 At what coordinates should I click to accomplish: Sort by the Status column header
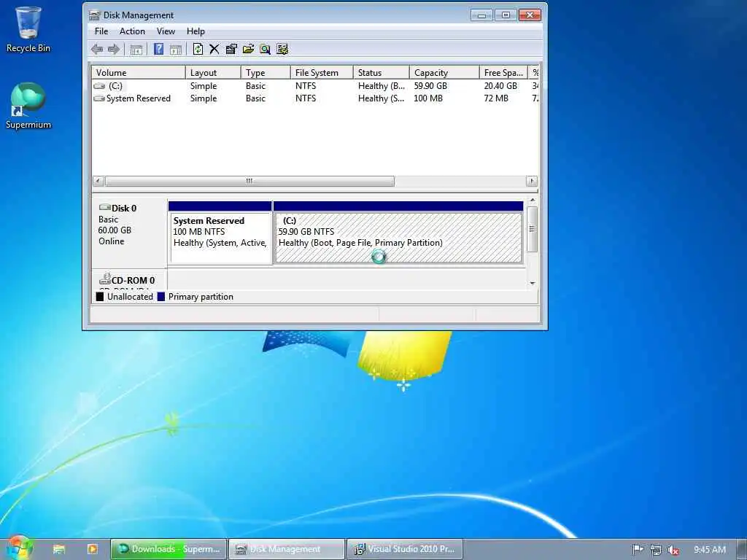coord(381,72)
